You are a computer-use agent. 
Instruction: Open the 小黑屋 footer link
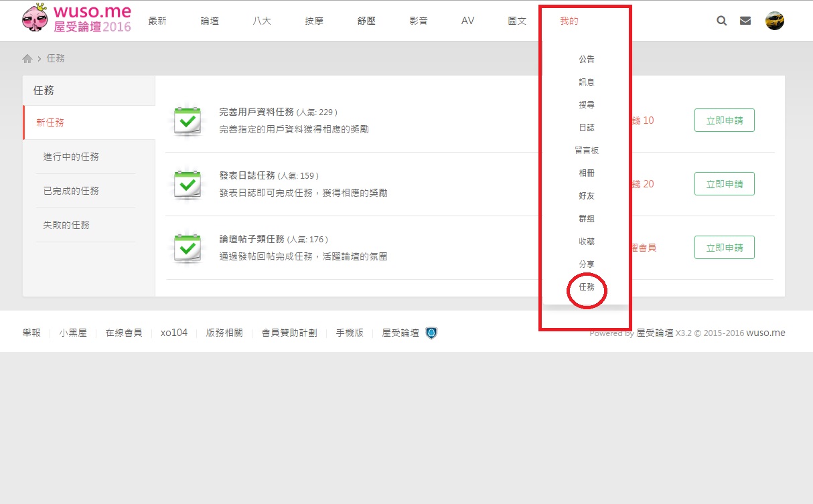[x=73, y=333]
